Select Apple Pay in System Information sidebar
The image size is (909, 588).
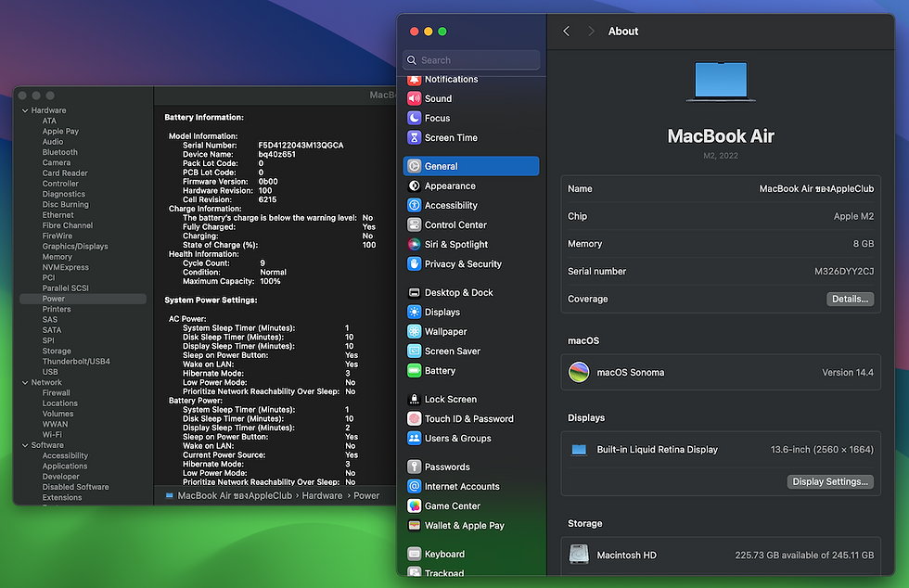coord(60,132)
